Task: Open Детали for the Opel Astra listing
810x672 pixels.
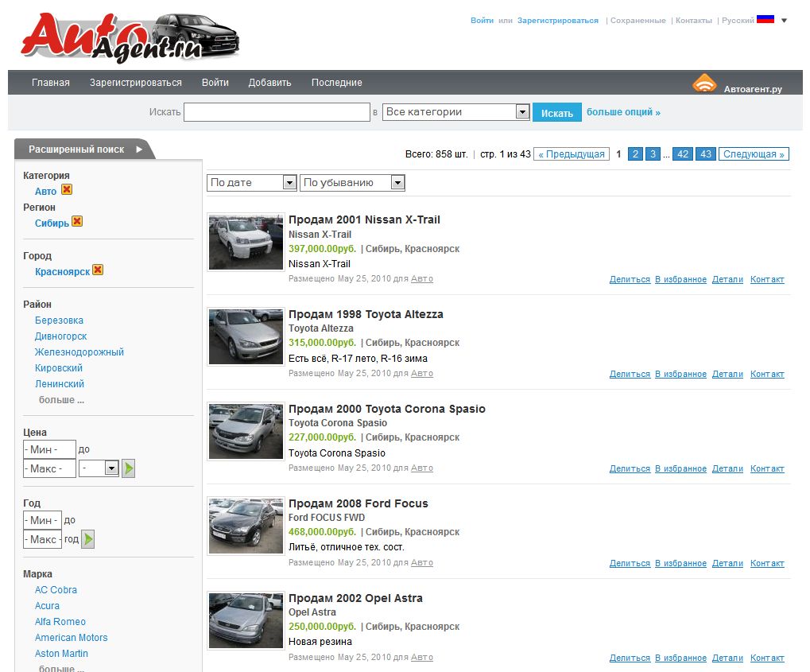Action: pyautogui.click(x=727, y=658)
